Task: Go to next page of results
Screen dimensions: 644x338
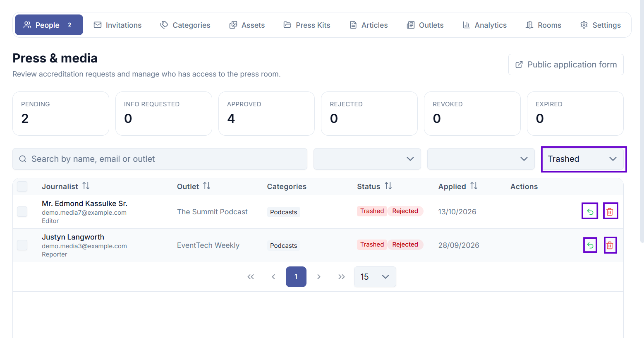Action: [x=318, y=277]
